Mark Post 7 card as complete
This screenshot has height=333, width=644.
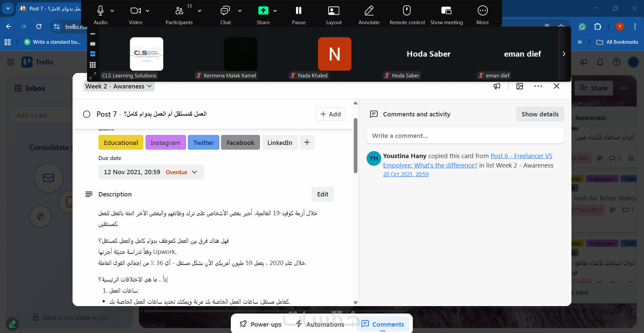coord(87,114)
